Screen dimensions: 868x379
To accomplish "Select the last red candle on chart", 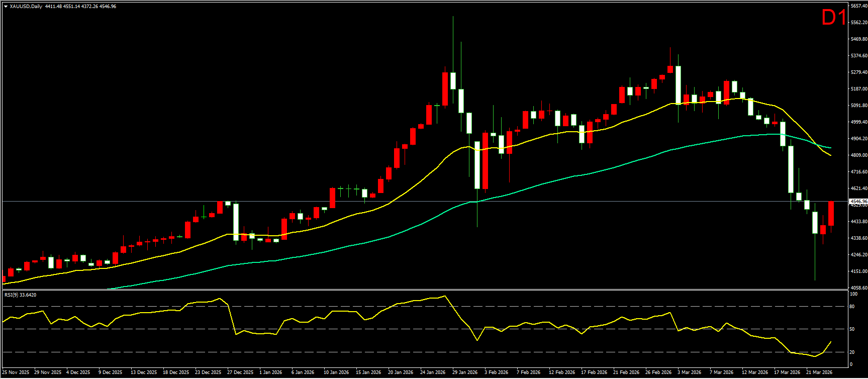I will click(831, 214).
